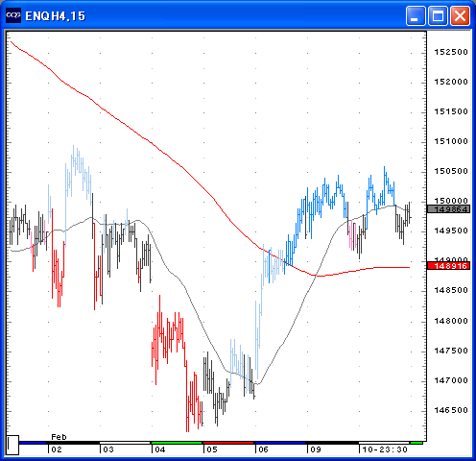Viewport: 476px width, 461px height.
Task: Click the 147500 price axis label
Action: (x=451, y=351)
